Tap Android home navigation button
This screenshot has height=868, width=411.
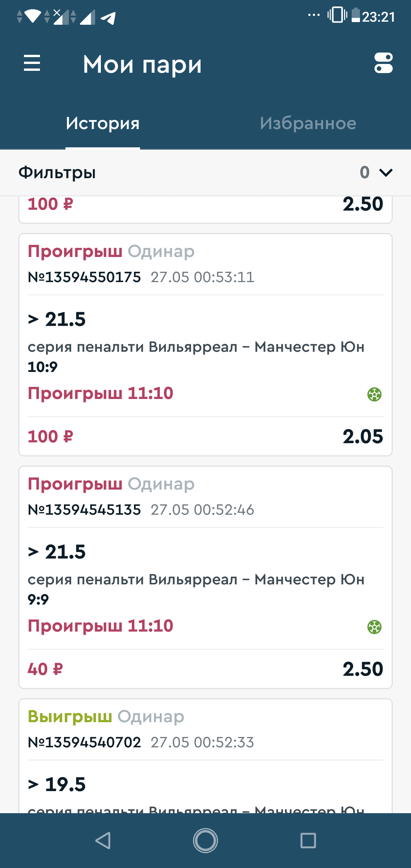point(205,840)
